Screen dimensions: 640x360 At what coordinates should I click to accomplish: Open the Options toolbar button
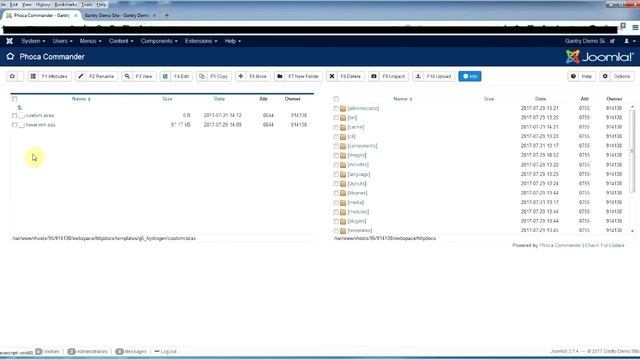tap(617, 76)
